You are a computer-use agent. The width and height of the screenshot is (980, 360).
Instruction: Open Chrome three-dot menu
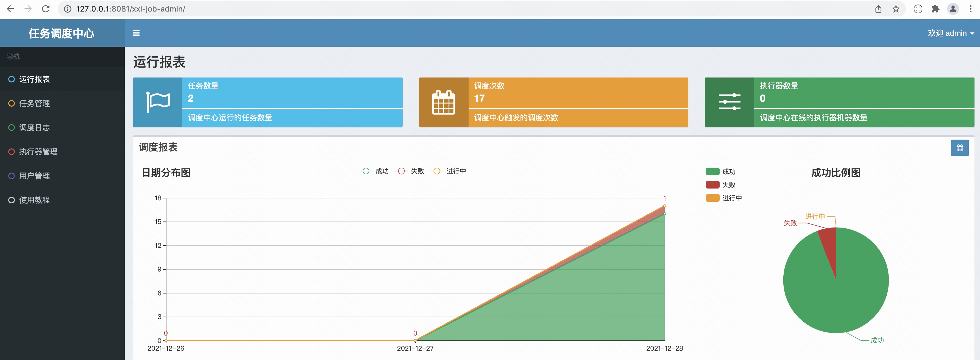pyautogui.click(x=970, y=9)
